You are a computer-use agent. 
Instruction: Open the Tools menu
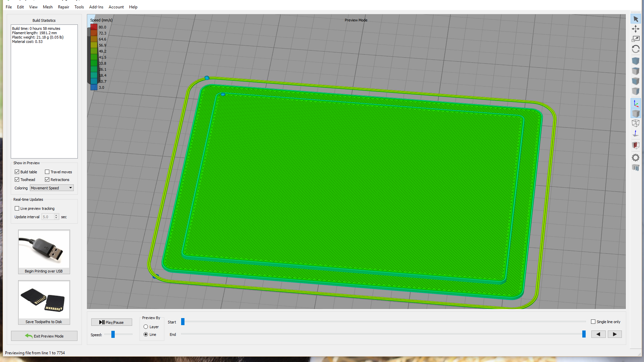[79, 7]
